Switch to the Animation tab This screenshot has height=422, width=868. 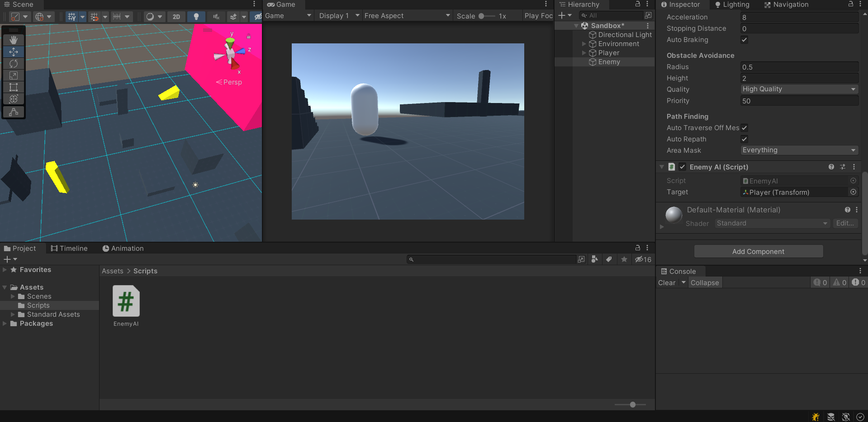coord(123,249)
